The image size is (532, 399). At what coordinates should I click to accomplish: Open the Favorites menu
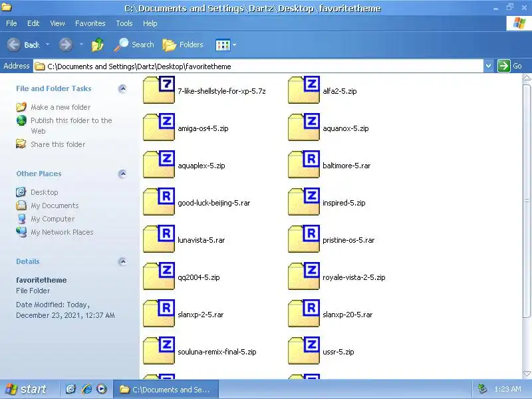point(90,23)
